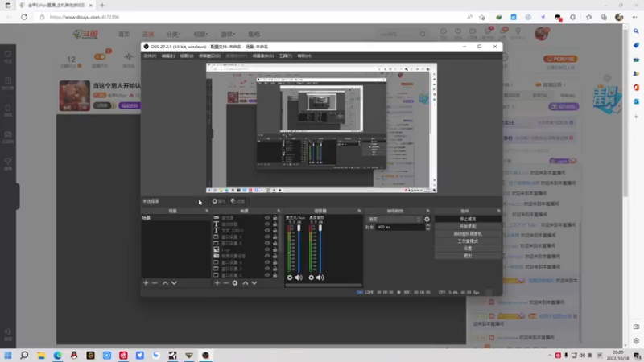644x362 pixels.
Task: Open File Explorer from taskbar
Action: pos(41,355)
